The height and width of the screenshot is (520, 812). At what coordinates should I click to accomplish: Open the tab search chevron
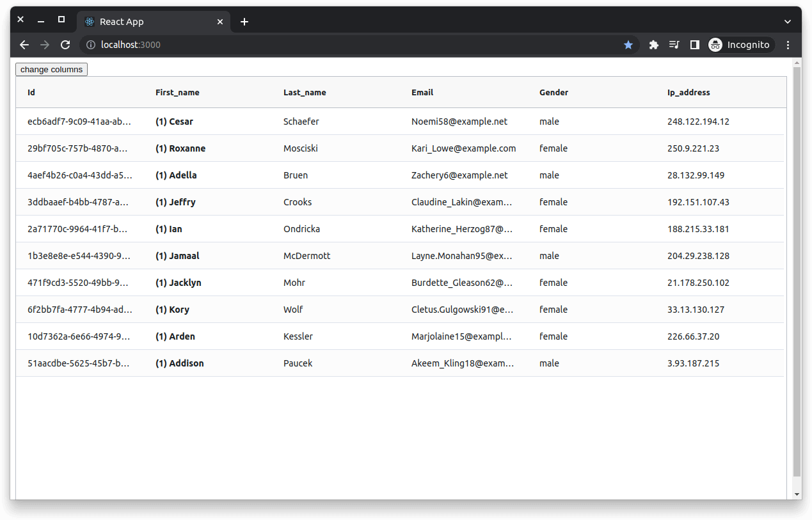point(787,21)
